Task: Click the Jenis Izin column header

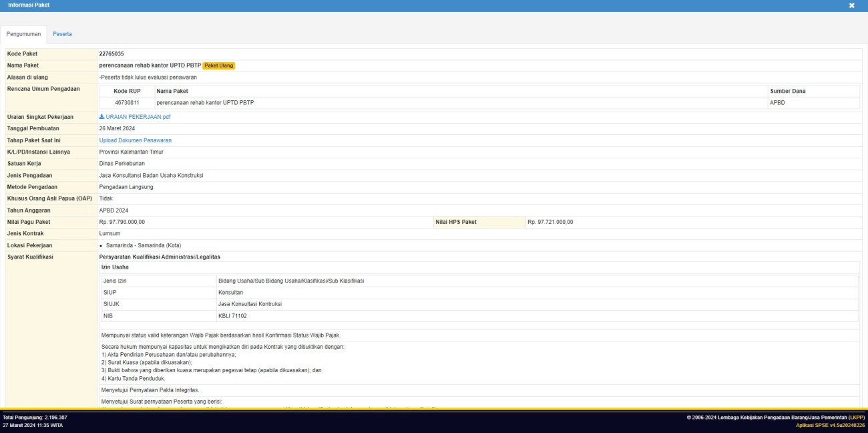Action: click(x=115, y=281)
